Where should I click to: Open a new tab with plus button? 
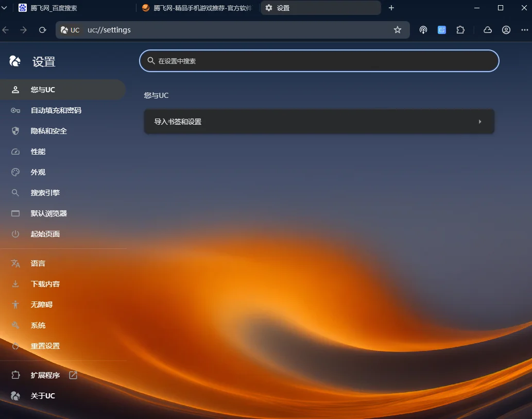click(x=391, y=8)
